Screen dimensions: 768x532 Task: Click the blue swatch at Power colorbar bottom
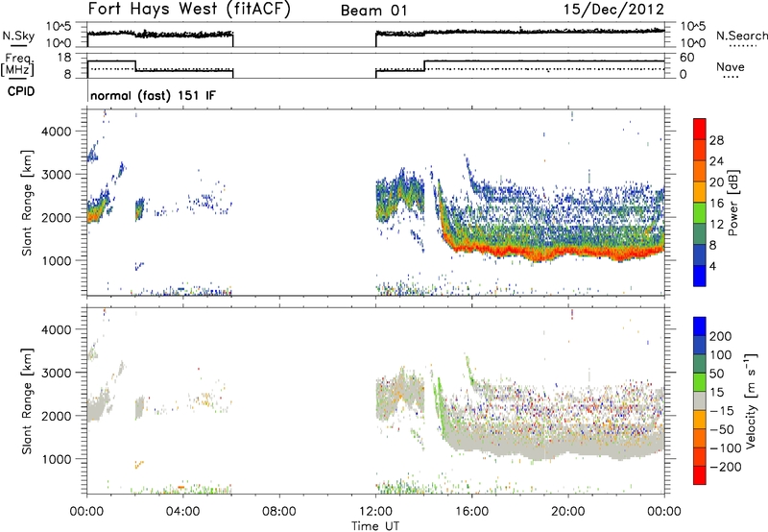pyautogui.click(x=700, y=276)
